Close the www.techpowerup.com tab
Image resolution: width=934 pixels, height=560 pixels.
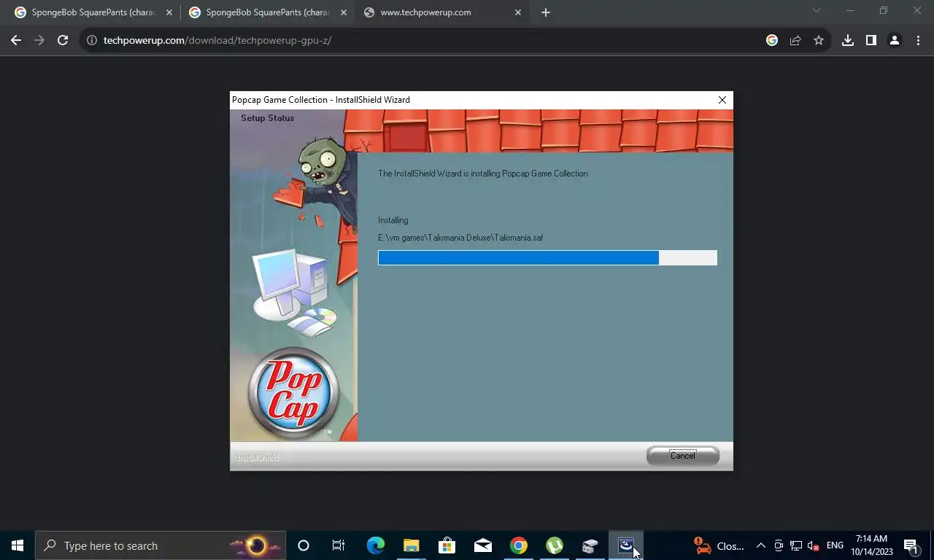point(519,12)
